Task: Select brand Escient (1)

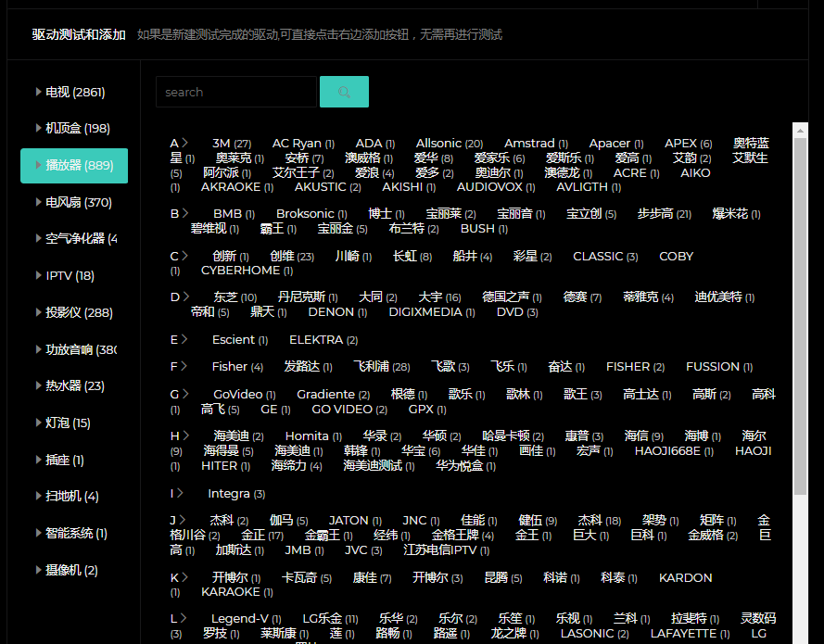Action: (240, 340)
